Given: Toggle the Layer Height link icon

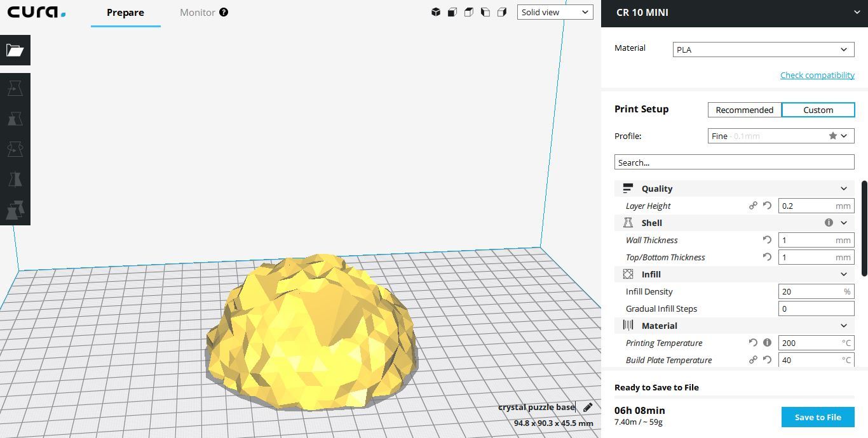Looking at the screenshot, I should pyautogui.click(x=753, y=206).
